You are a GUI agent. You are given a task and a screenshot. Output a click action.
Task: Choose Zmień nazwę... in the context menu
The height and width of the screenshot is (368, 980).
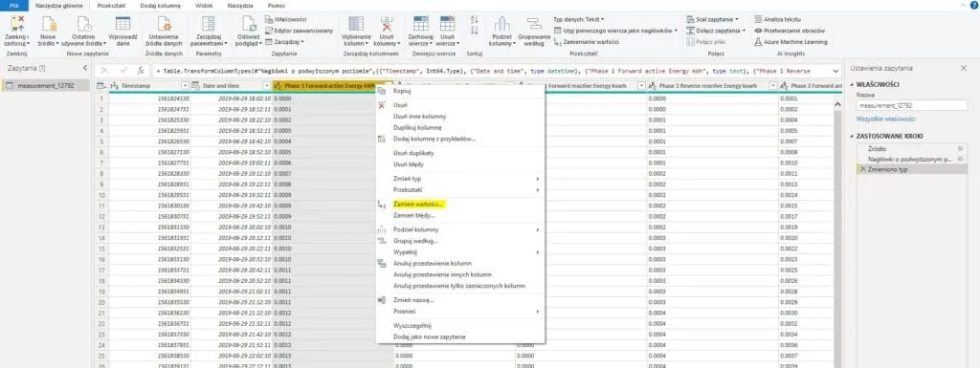click(x=460, y=300)
